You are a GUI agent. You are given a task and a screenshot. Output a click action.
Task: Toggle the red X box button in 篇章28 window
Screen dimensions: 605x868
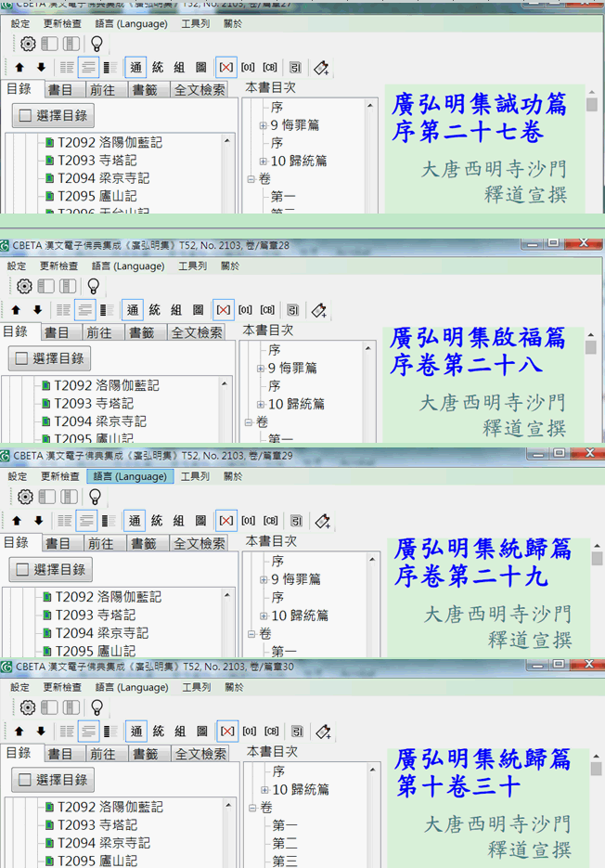pos(224,310)
